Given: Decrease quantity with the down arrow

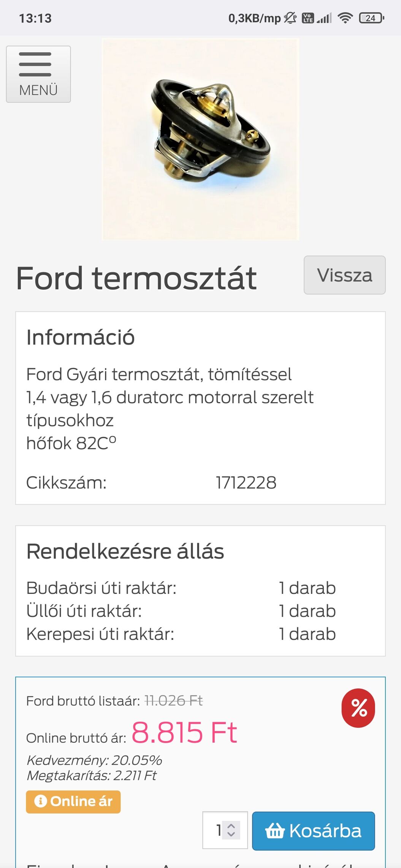Looking at the screenshot, I should tap(231, 835).
